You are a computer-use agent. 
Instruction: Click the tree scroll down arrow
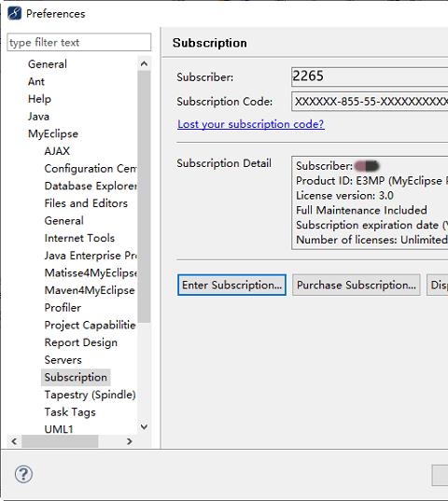tap(144, 427)
